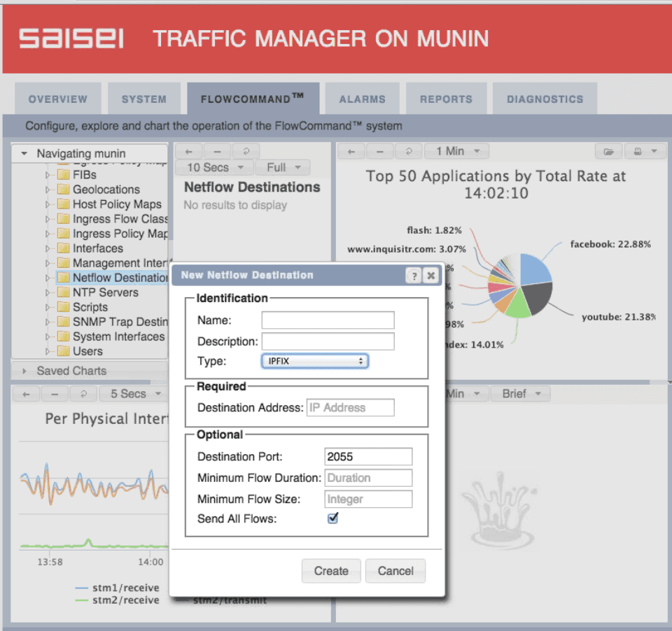Select Management Interfaces tree item

pyautogui.click(x=120, y=263)
